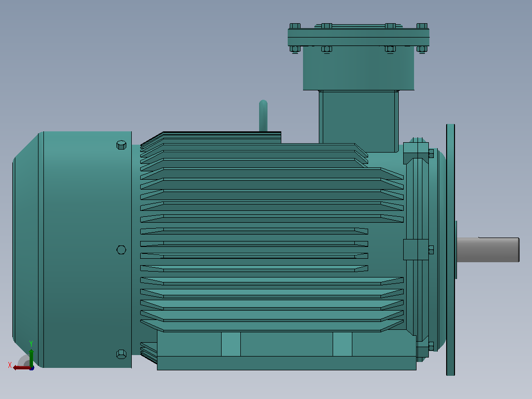Select the terminal box neck below the box
Screen dimensions: 532x399
point(359,120)
